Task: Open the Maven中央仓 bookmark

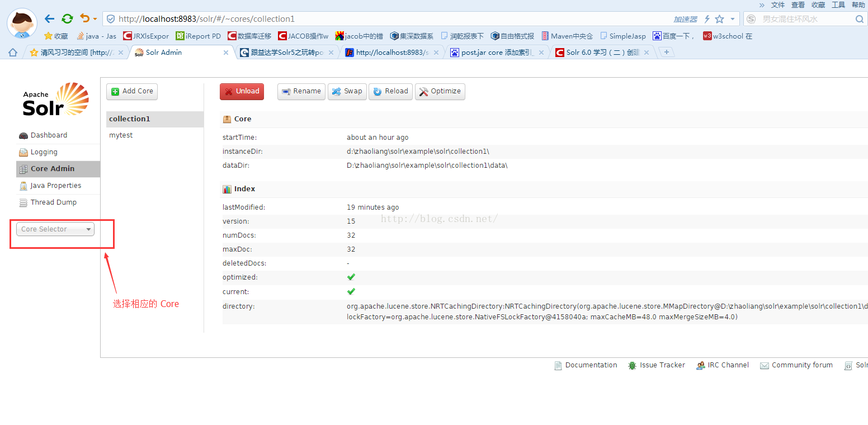Action: pyautogui.click(x=567, y=36)
